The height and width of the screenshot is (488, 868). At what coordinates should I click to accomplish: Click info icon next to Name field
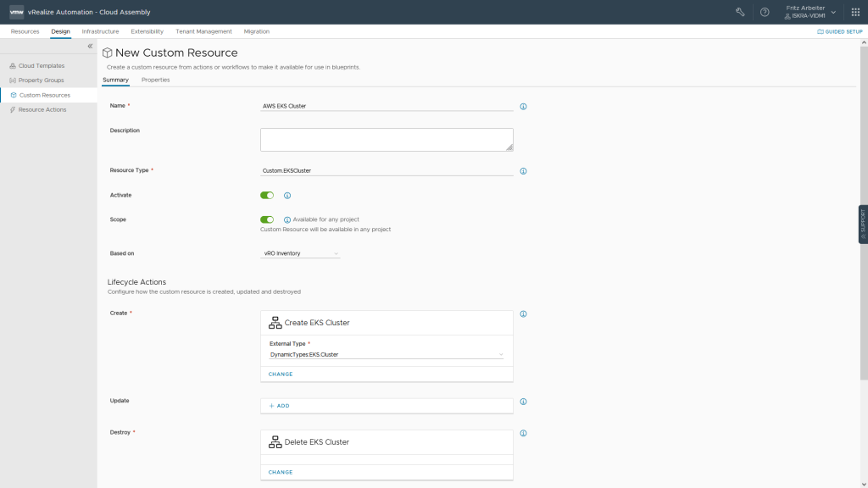523,107
